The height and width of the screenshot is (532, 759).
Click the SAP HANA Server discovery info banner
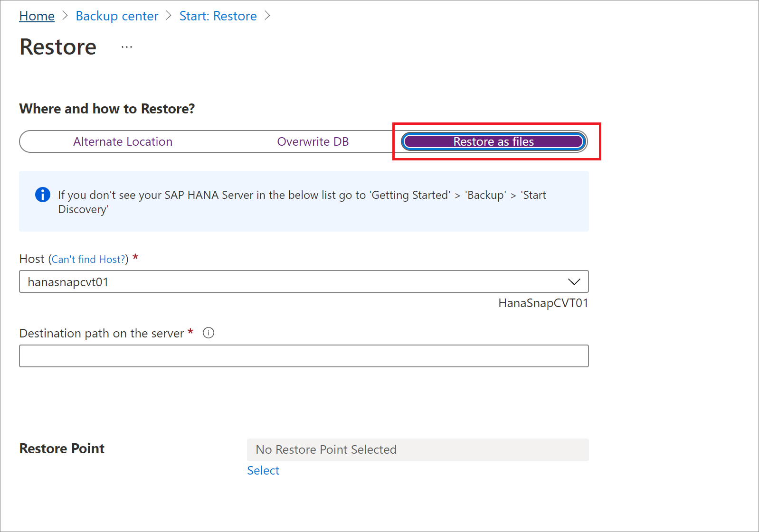[x=304, y=201]
